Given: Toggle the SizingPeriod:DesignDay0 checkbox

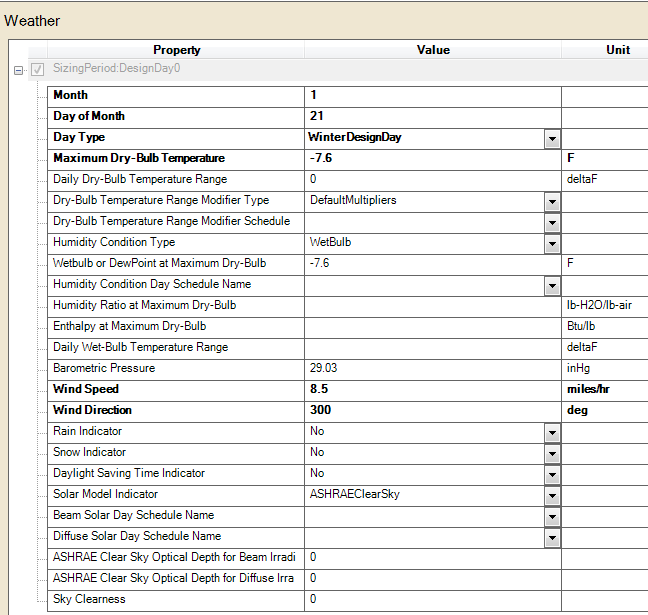Looking at the screenshot, I should (x=38, y=69).
